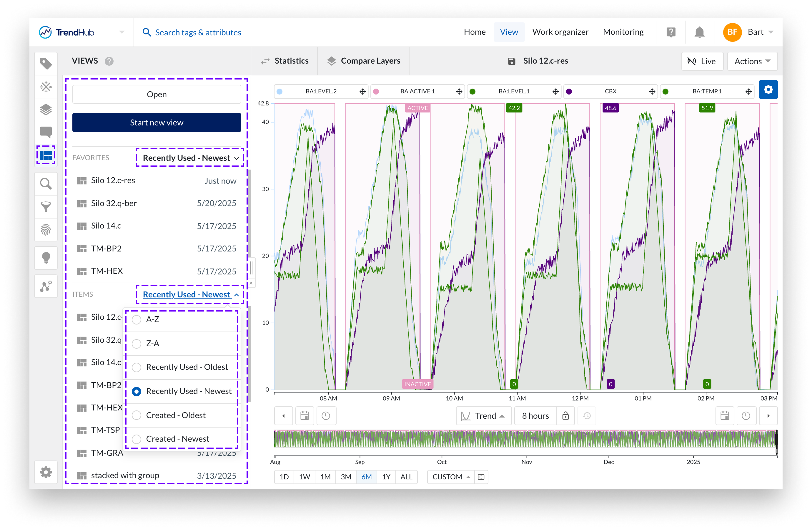Go to Work organizer menu

pyautogui.click(x=560, y=32)
